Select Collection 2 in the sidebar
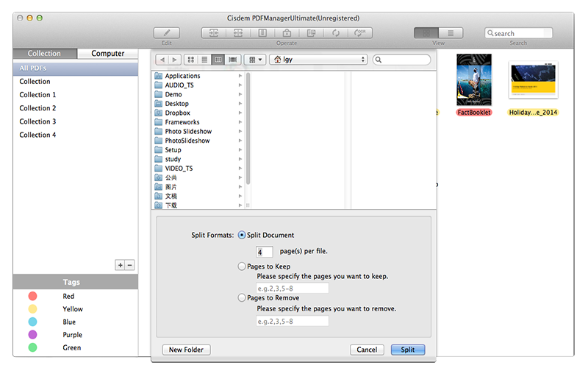 pos(76,108)
